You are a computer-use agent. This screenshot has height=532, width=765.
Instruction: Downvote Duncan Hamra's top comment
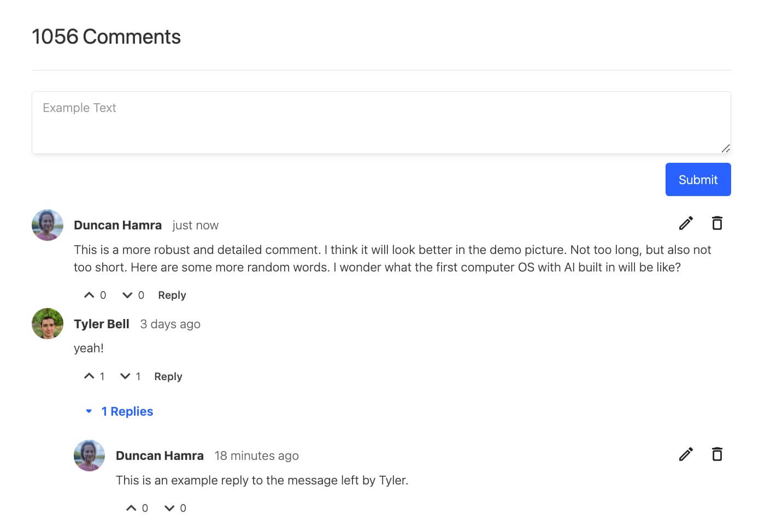[x=127, y=295]
